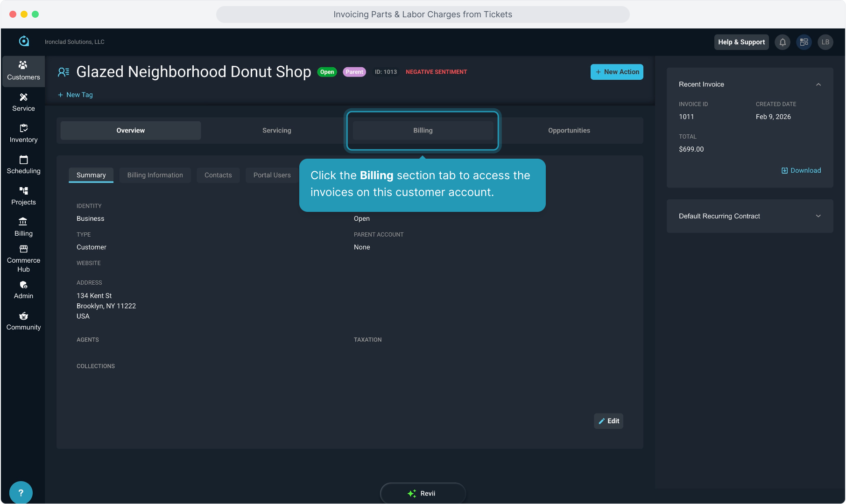Download the recent invoice
This screenshot has height=504, width=846.
point(801,170)
